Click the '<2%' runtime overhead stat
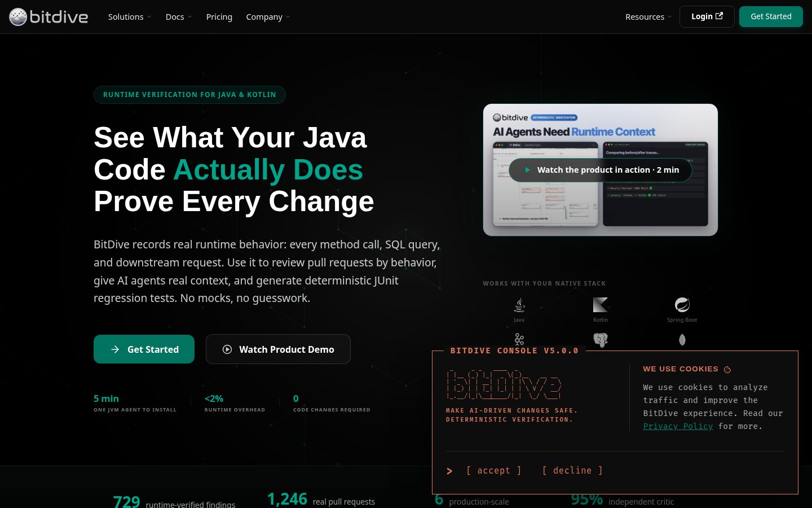812x508 pixels. tap(214, 398)
